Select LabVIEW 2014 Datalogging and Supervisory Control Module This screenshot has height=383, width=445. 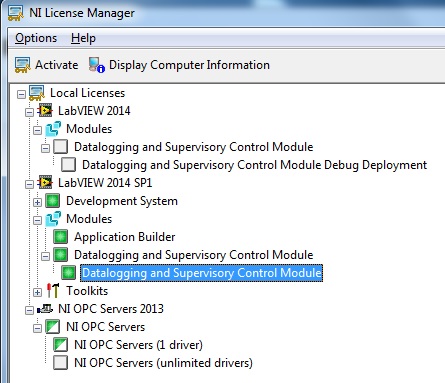(x=194, y=147)
